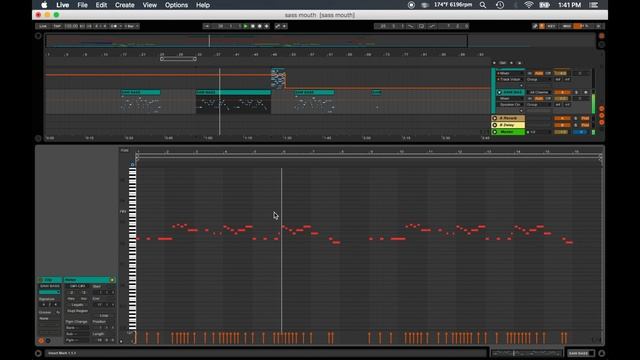Toggle computer MIDI keyboard icon
The width and height of the screenshot is (640, 360).
(542, 26)
